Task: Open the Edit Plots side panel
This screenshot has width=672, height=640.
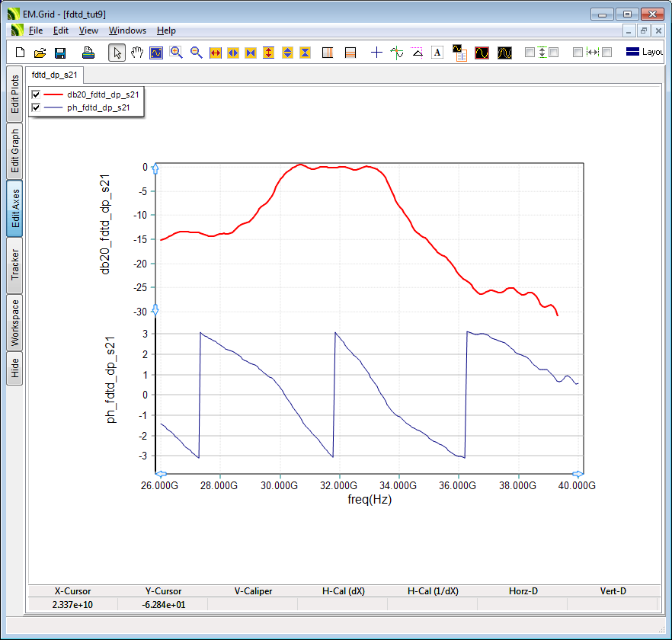Action: pos(14,94)
